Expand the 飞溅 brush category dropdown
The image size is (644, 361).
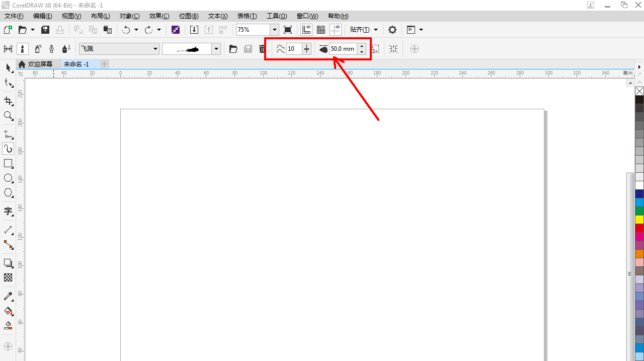click(x=155, y=49)
